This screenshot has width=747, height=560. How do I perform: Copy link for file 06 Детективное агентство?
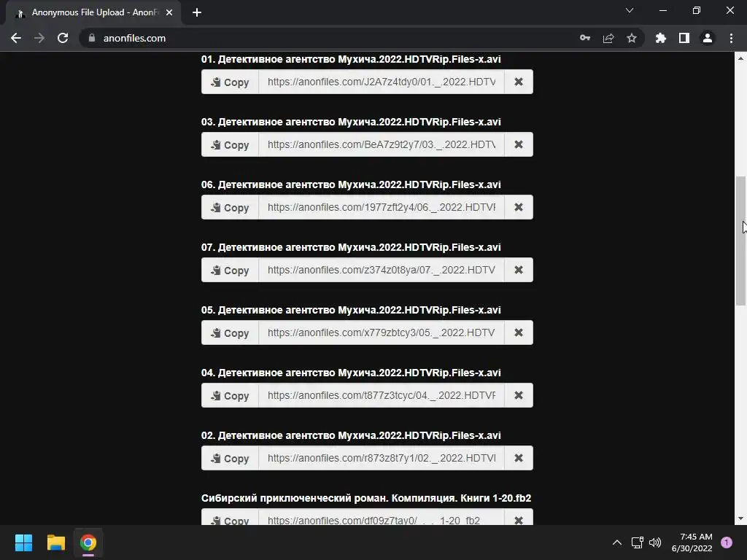point(230,208)
